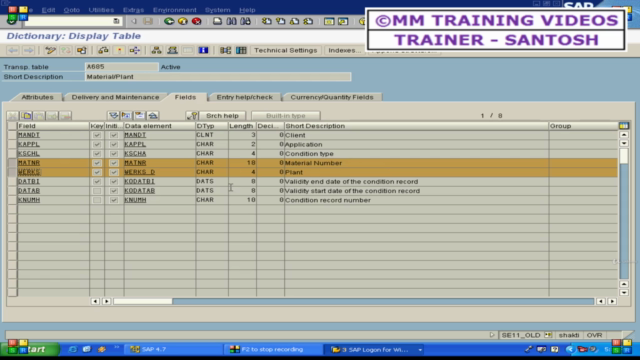Screen dimensions: 640x360
Task: Click the Contents table icon
Action: click(x=241, y=50)
